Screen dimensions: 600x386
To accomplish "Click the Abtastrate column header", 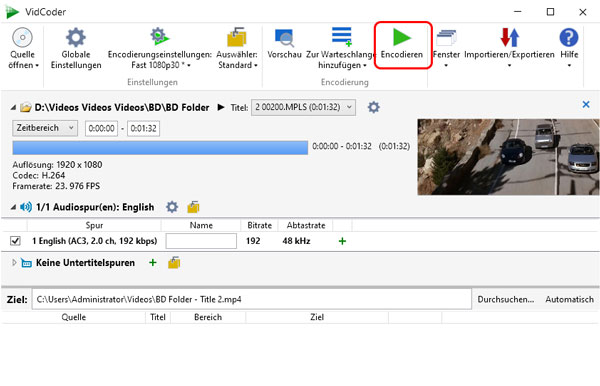I will tap(306, 225).
